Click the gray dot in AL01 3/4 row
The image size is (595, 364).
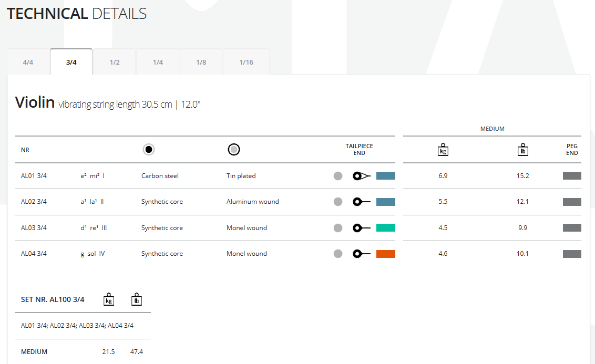[x=338, y=176]
